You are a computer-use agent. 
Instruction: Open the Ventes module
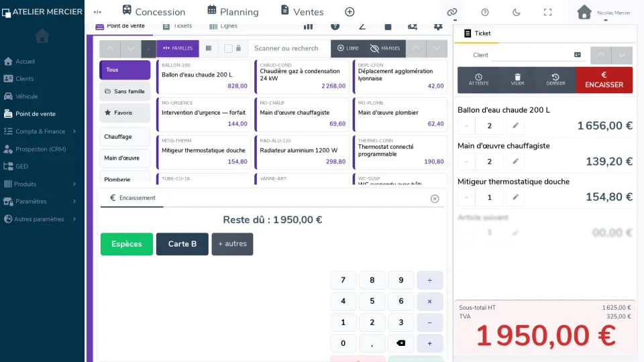(303, 12)
